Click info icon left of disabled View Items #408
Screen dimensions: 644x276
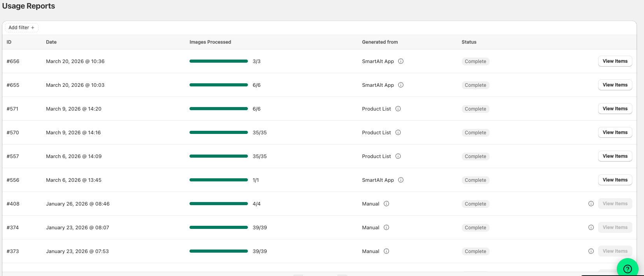(591, 204)
